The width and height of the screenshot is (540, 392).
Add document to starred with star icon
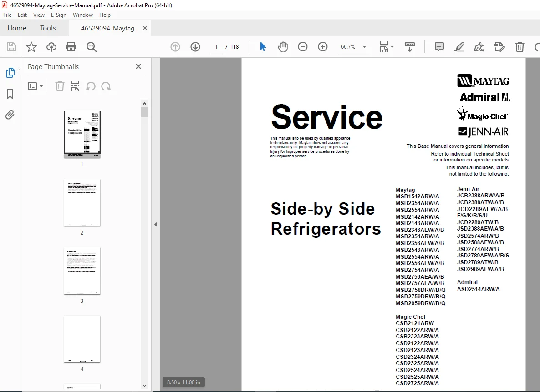[31, 47]
